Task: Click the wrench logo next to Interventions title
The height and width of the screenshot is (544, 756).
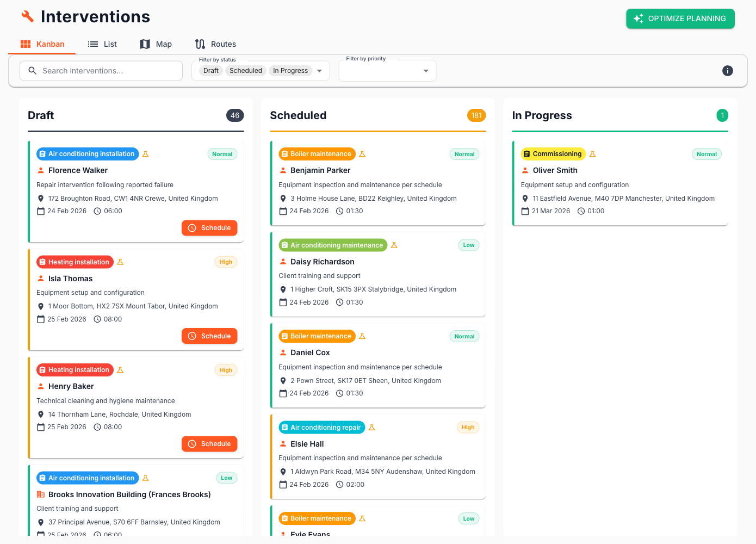Action: [28, 16]
